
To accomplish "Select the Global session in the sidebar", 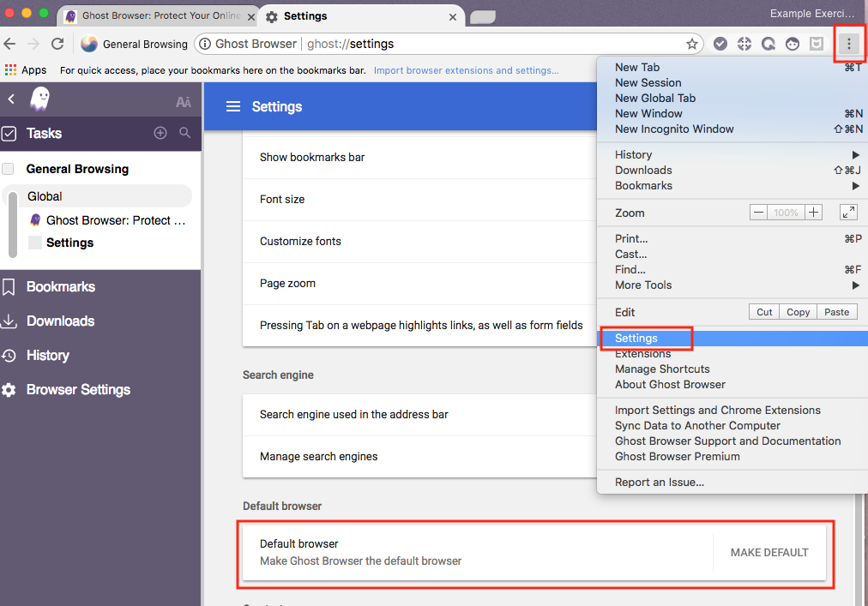I will tap(98, 196).
